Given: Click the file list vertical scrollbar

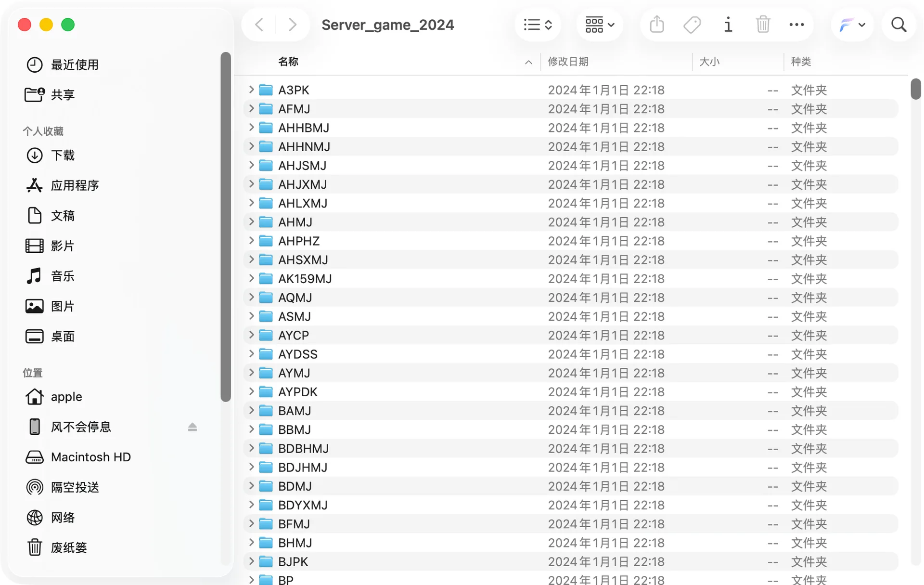Looking at the screenshot, I should tap(915, 89).
